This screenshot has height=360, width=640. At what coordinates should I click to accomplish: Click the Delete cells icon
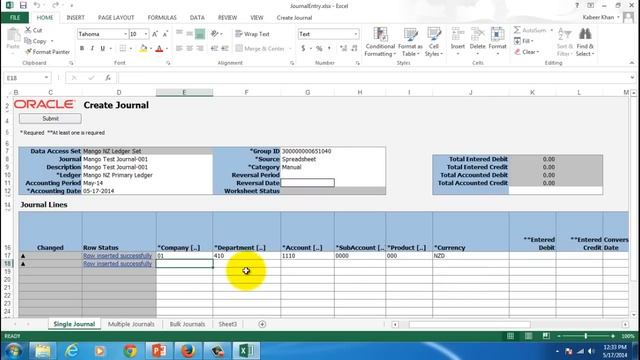coord(477,34)
